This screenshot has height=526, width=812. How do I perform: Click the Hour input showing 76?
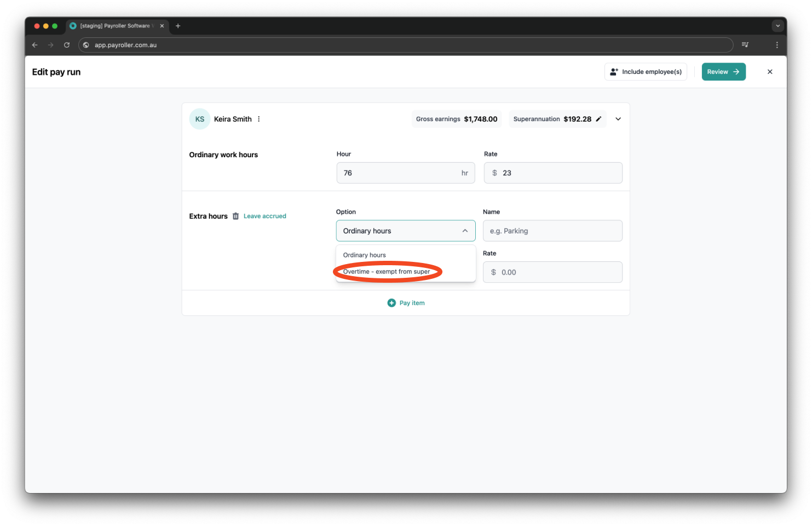coord(405,173)
